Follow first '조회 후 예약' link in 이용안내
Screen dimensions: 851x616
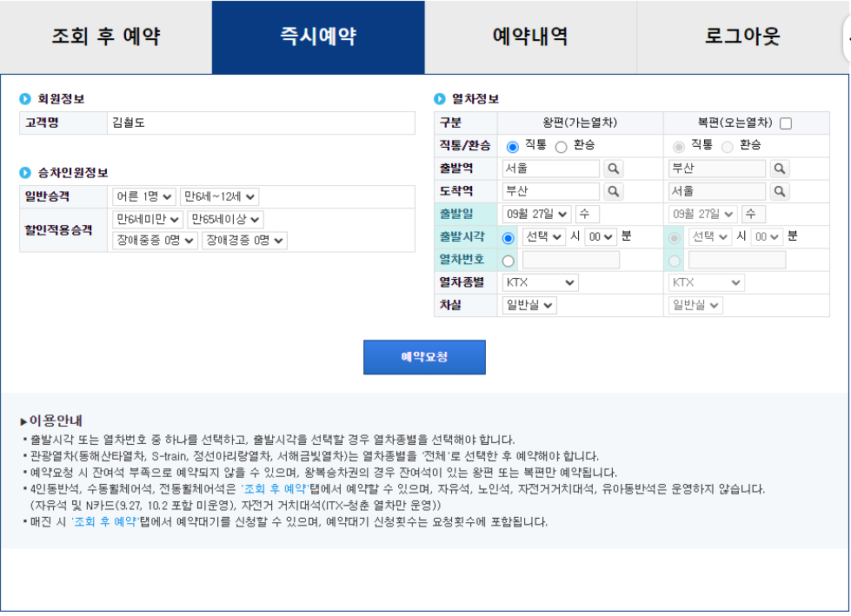275,489
